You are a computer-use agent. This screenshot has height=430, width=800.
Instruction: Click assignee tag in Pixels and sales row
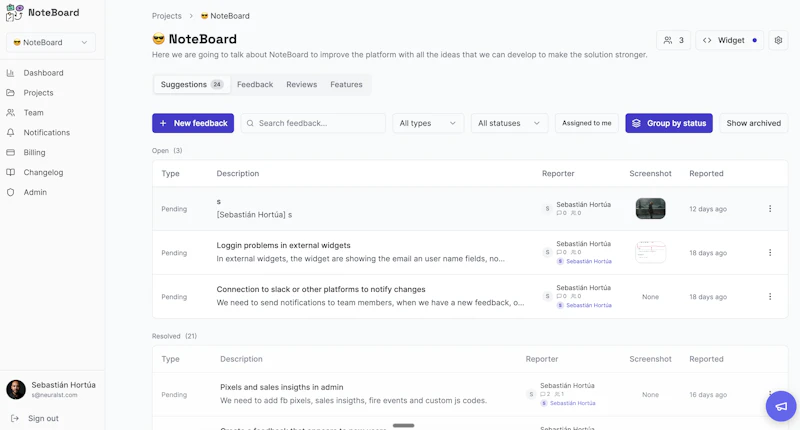pyautogui.click(x=568, y=403)
